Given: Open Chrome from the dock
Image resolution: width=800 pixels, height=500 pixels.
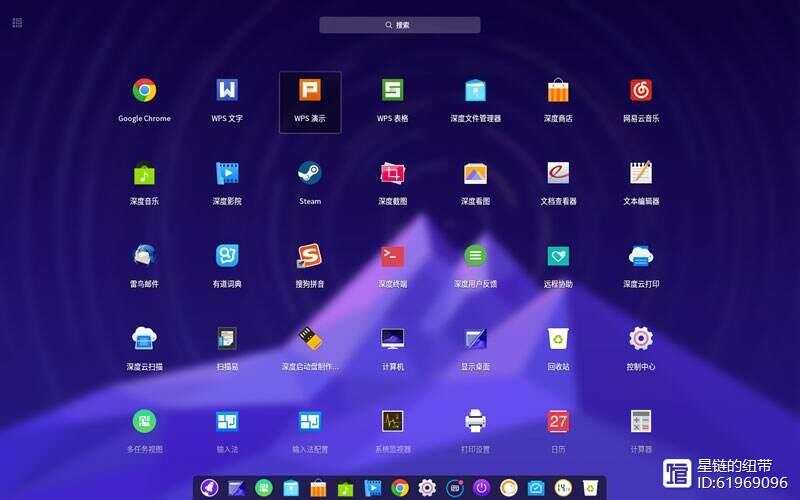Looking at the screenshot, I should point(400,488).
